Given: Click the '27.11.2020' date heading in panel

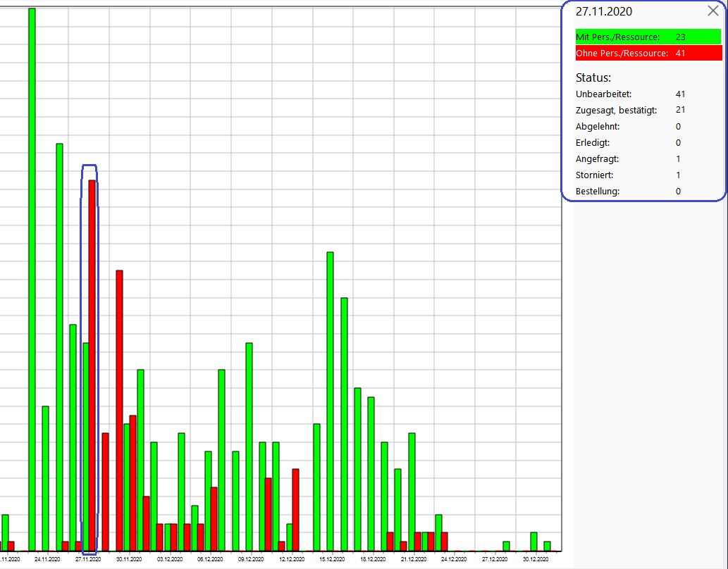Looking at the screenshot, I should tap(603, 11).
